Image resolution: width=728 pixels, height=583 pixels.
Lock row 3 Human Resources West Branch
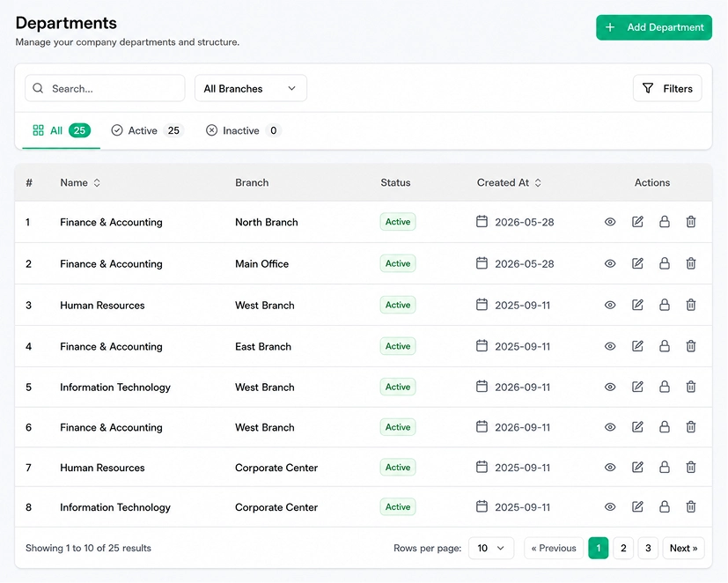[665, 305]
